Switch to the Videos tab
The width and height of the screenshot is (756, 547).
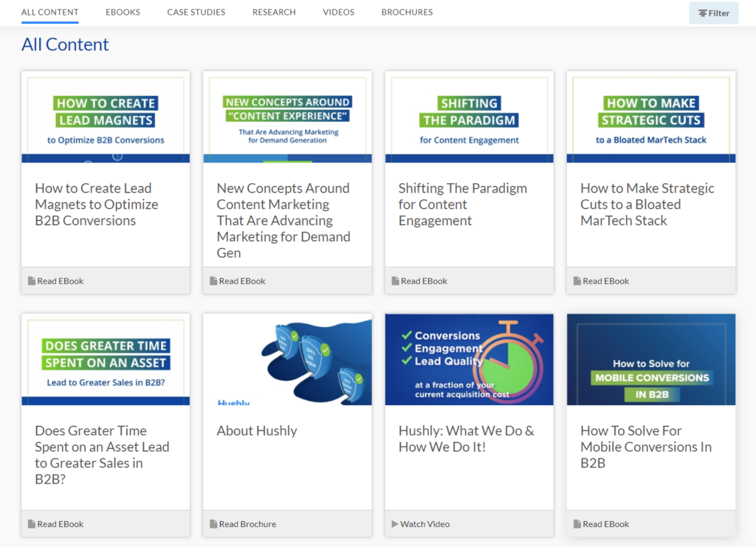[x=338, y=12]
